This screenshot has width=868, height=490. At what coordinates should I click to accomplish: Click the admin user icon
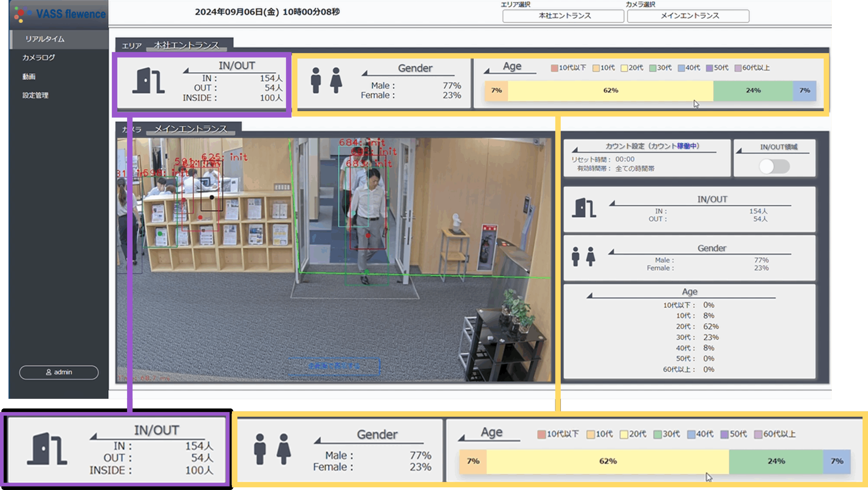(x=48, y=372)
